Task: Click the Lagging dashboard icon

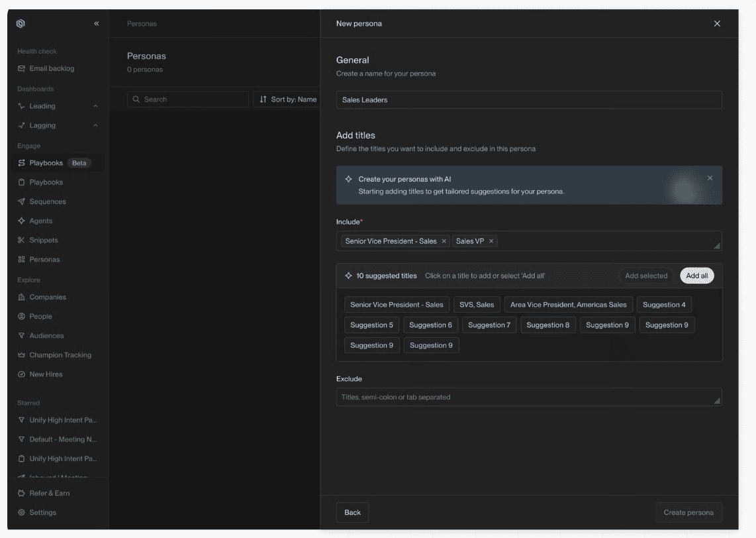Action: (x=21, y=125)
